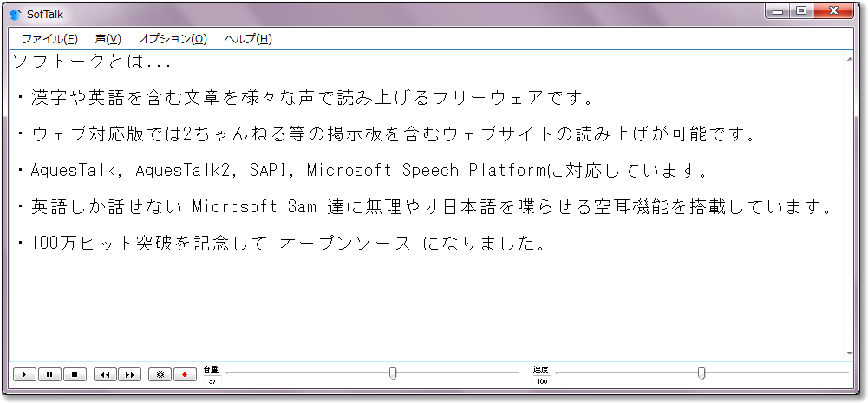Click the red record button
This screenshot has height=403, width=868.
(185, 374)
